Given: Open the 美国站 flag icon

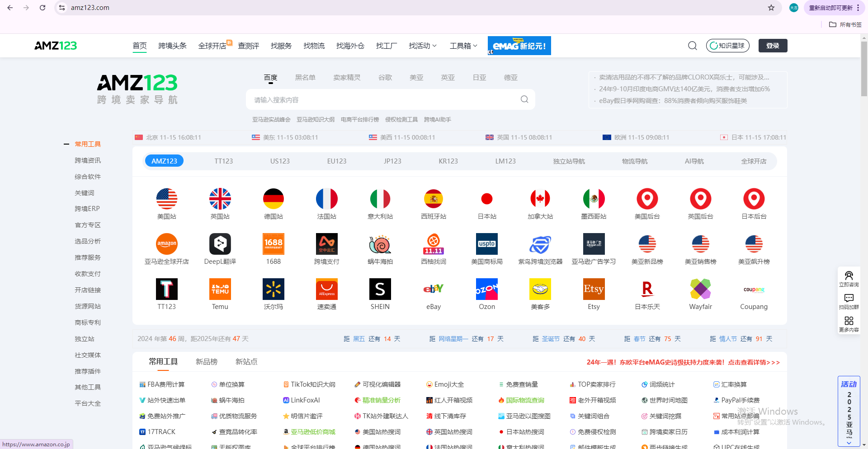Looking at the screenshot, I should click(x=167, y=199).
